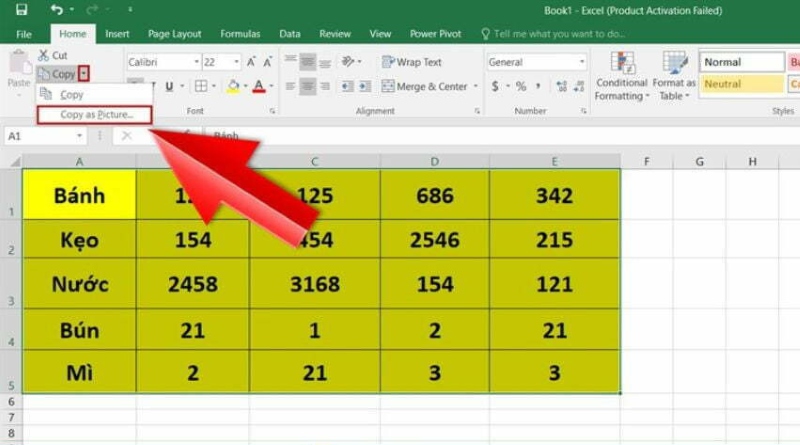Click the Cut scissors icon
Screen dimensions: 800x445
point(45,56)
